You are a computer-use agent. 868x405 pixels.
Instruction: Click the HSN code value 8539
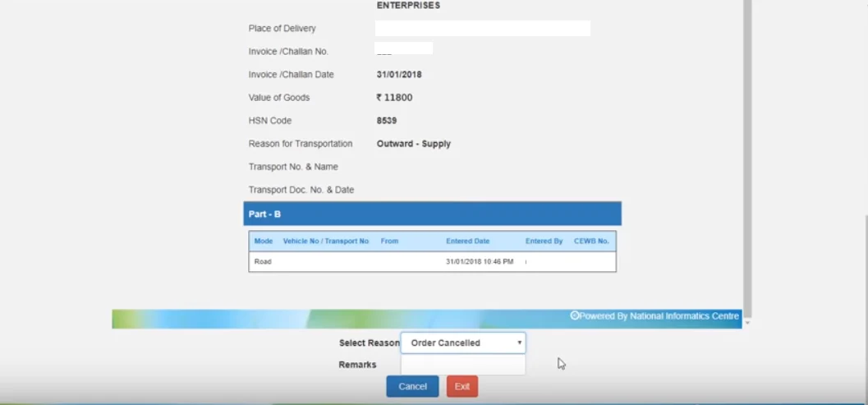387,121
